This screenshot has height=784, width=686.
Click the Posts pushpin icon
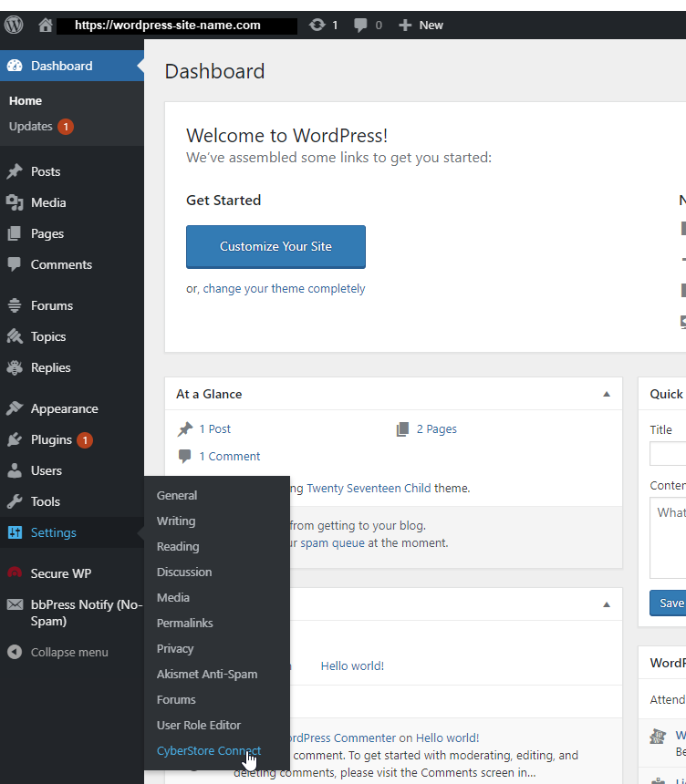pyautogui.click(x=15, y=171)
